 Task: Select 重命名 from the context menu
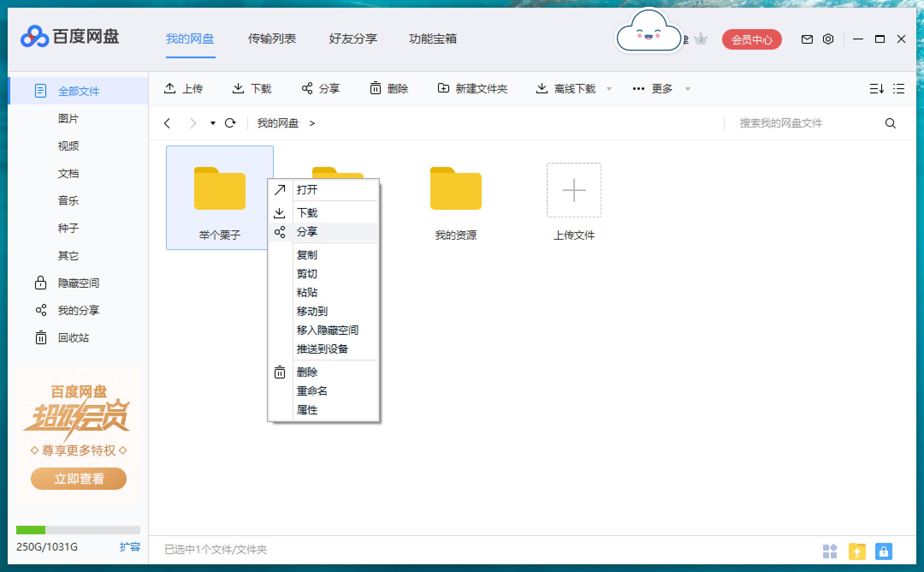311,390
